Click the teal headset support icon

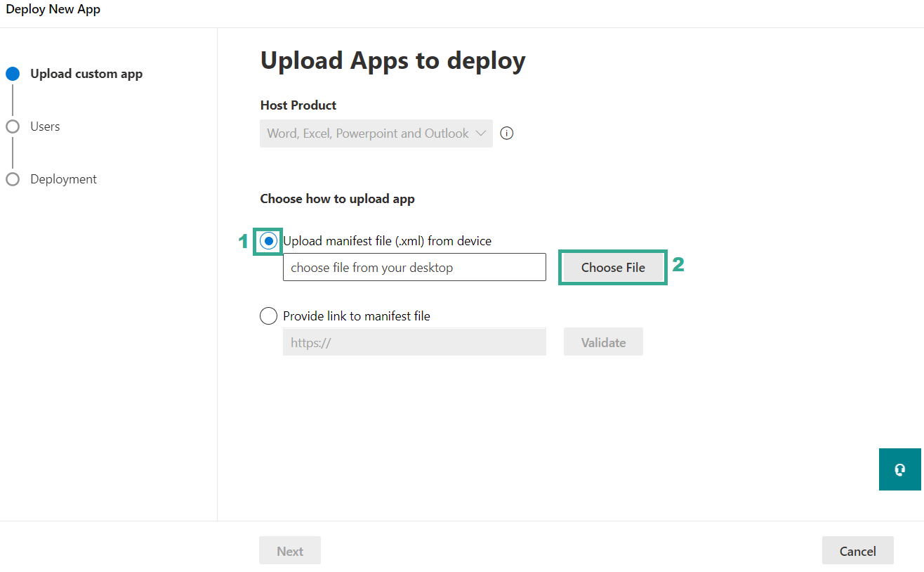[899, 469]
